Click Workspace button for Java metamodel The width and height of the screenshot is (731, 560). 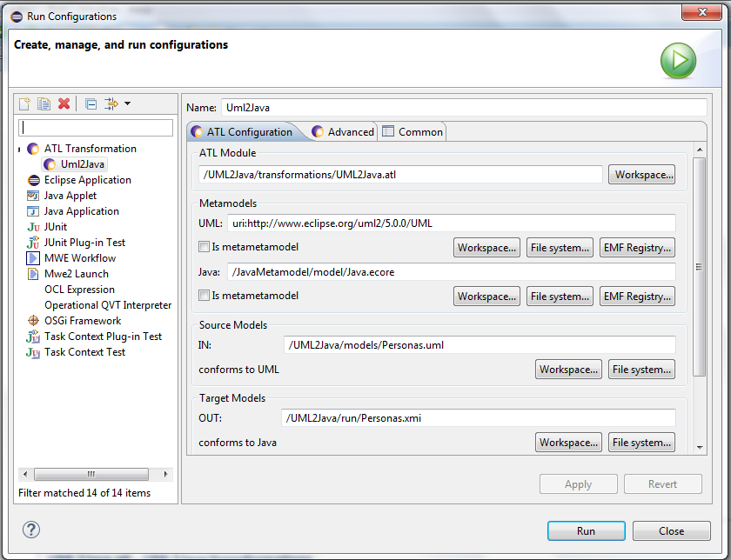(x=486, y=297)
